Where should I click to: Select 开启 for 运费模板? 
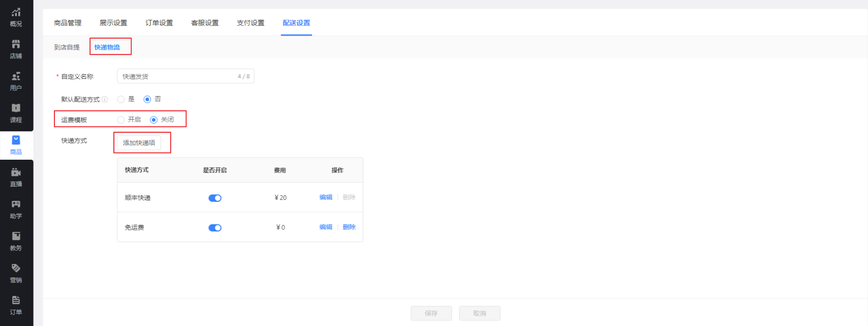pyautogui.click(x=121, y=120)
